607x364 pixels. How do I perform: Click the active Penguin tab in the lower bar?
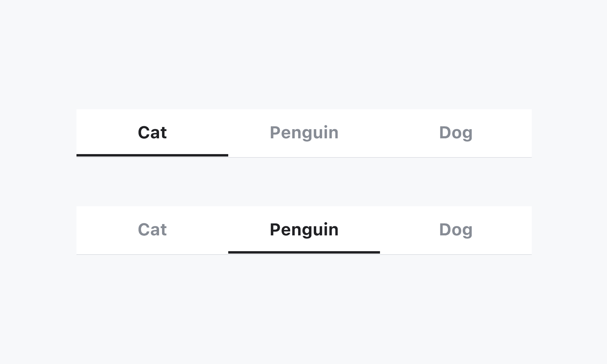pyautogui.click(x=304, y=230)
